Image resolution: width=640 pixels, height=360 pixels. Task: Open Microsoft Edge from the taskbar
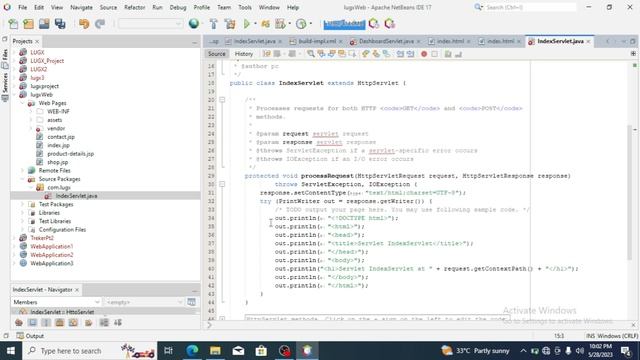click(192, 351)
